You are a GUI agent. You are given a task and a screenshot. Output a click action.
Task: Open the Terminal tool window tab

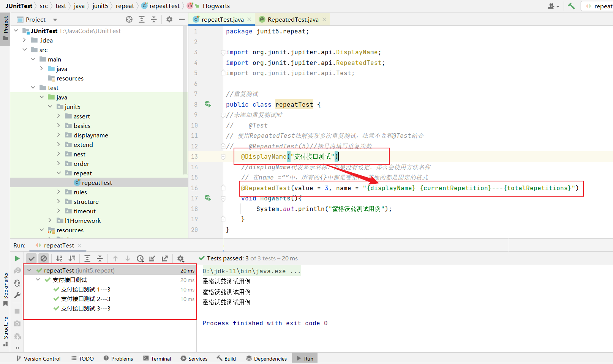coord(157,359)
